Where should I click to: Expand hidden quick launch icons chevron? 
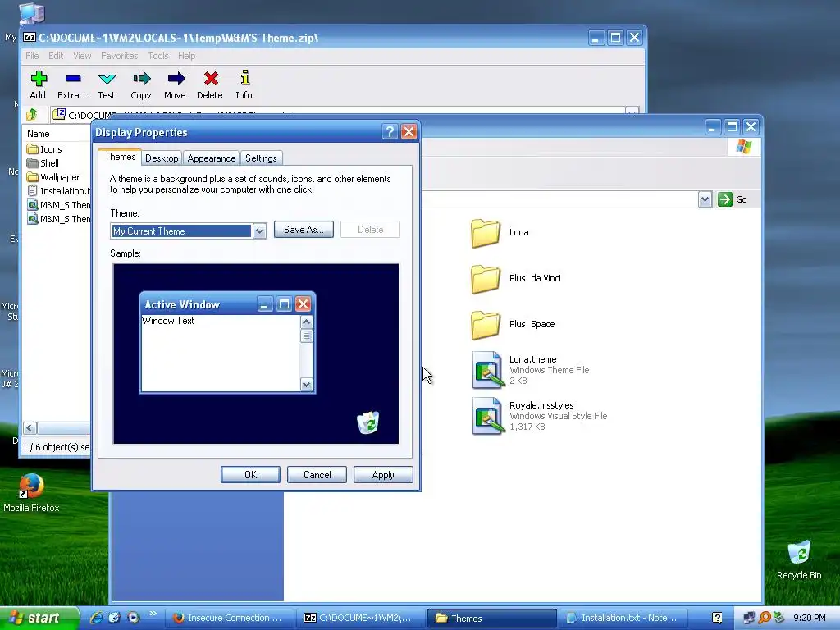[x=153, y=614]
